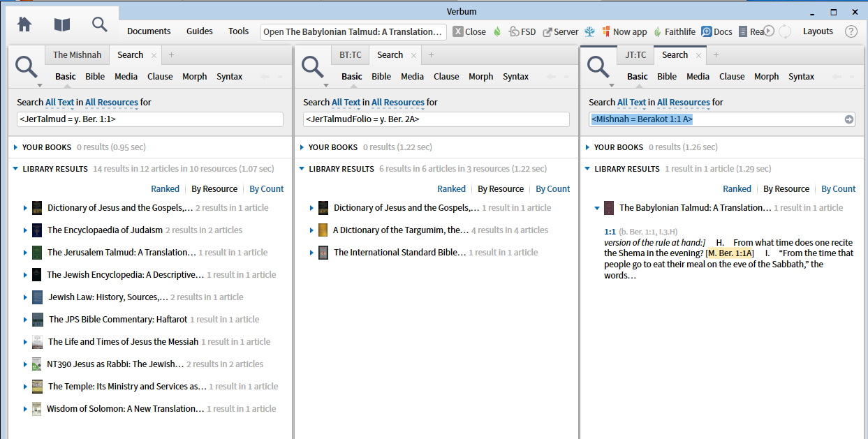This screenshot has width=868, height=439.
Task: Close the Search tab beside BT:TC
Action: pos(414,55)
